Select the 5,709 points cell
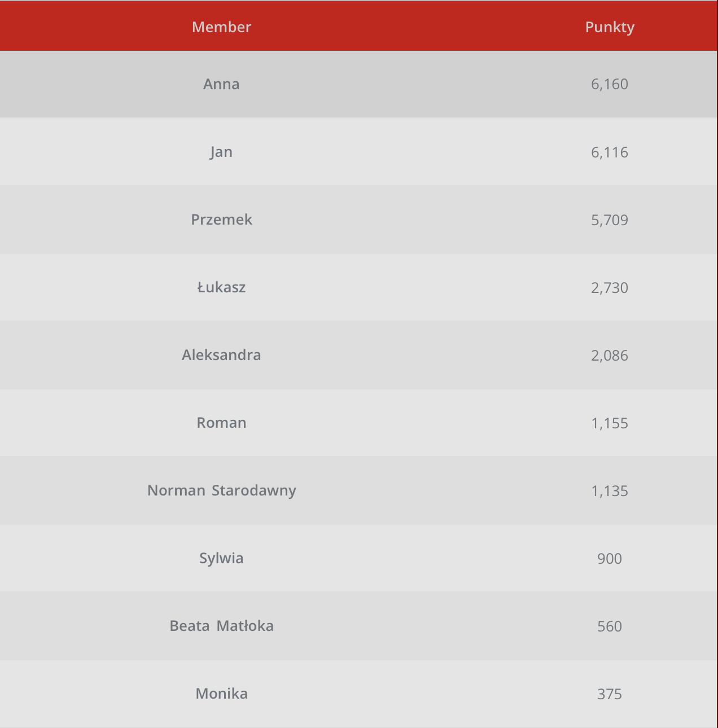The image size is (718, 728). (x=610, y=220)
